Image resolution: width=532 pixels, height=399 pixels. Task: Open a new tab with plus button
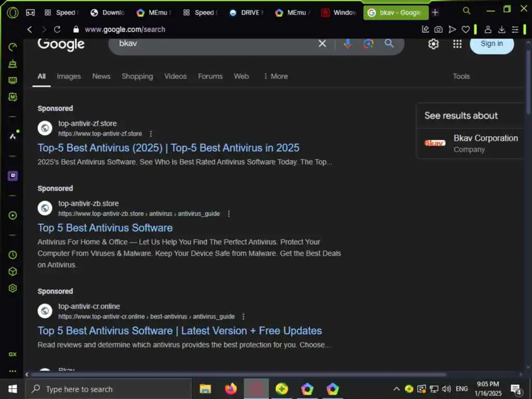click(x=435, y=13)
